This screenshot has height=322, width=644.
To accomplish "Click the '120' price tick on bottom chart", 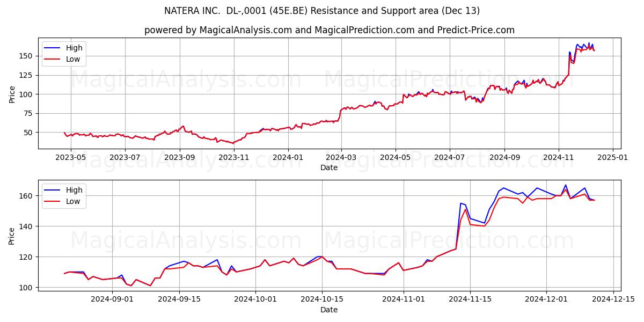I will (x=27, y=257).
